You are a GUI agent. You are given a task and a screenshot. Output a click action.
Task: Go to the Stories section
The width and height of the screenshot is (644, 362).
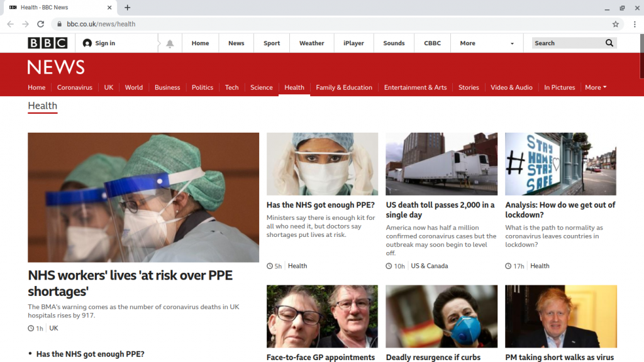[469, 87]
